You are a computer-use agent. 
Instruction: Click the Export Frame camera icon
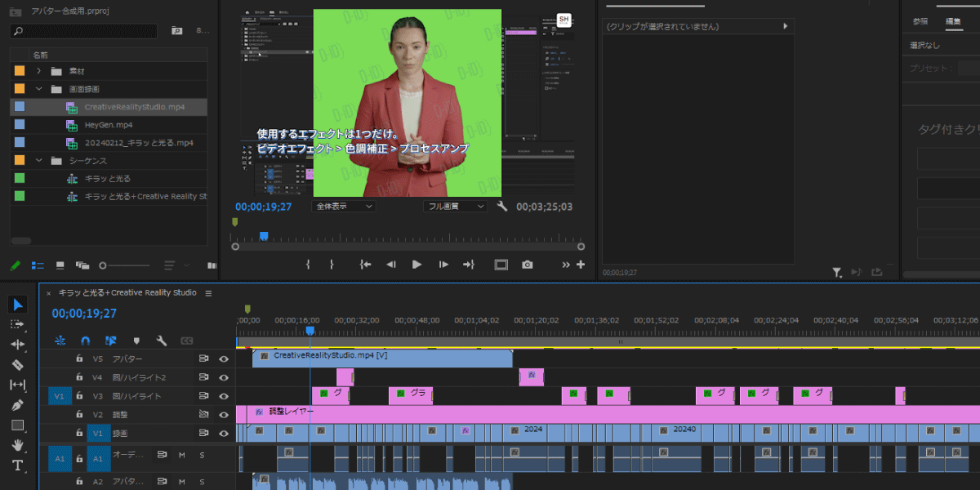pyautogui.click(x=528, y=265)
